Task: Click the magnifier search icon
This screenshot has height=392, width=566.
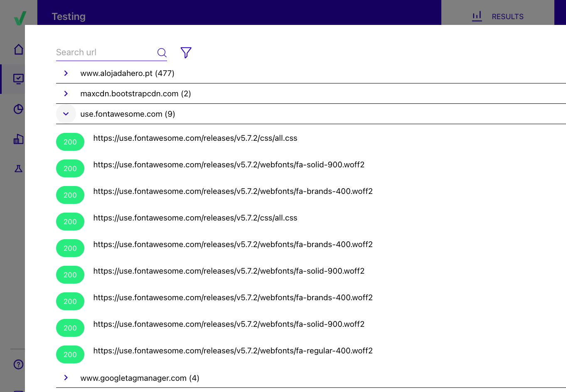Action: 162,52
